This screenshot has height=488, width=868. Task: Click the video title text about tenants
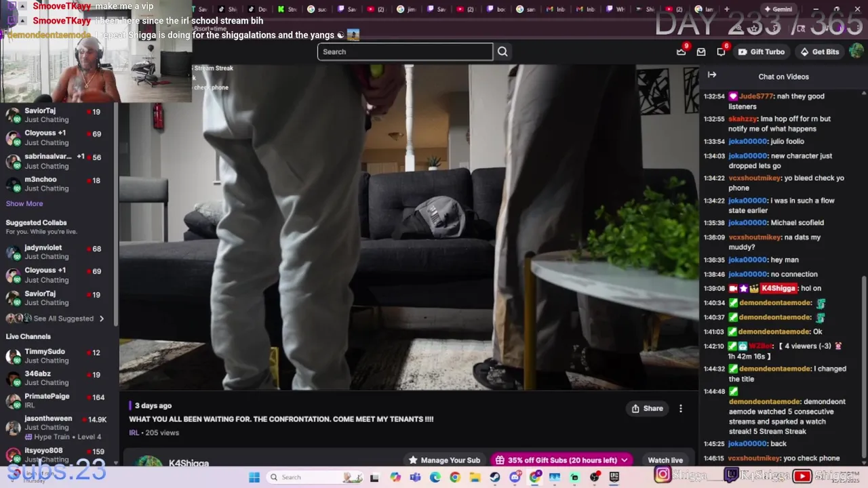(281, 419)
